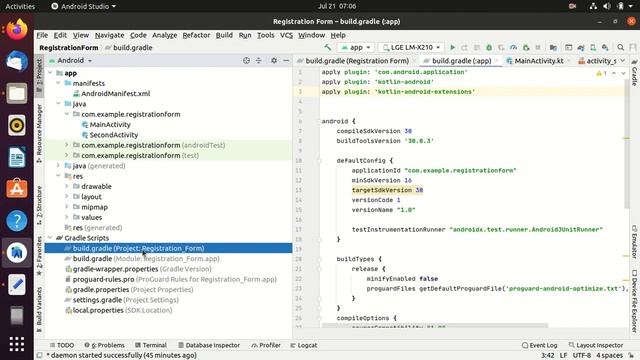Open the Layout Inspector
640x360 pixels.
[596, 345]
